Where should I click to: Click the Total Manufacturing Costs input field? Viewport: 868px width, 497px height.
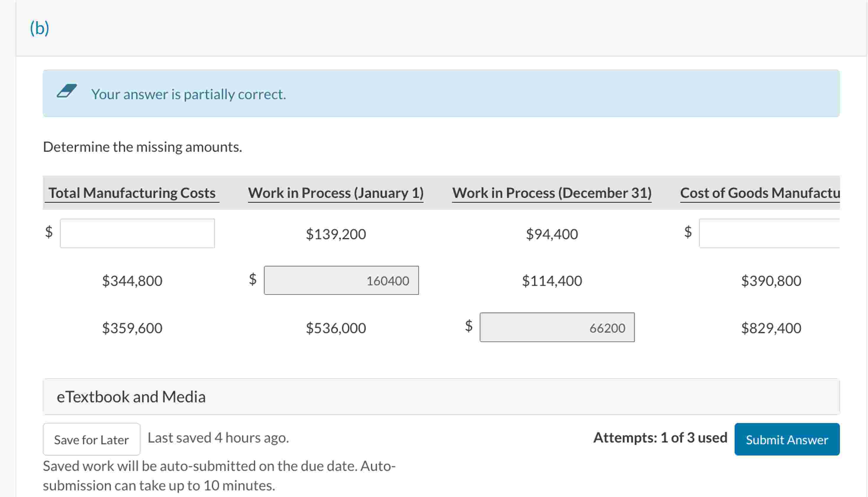point(137,233)
